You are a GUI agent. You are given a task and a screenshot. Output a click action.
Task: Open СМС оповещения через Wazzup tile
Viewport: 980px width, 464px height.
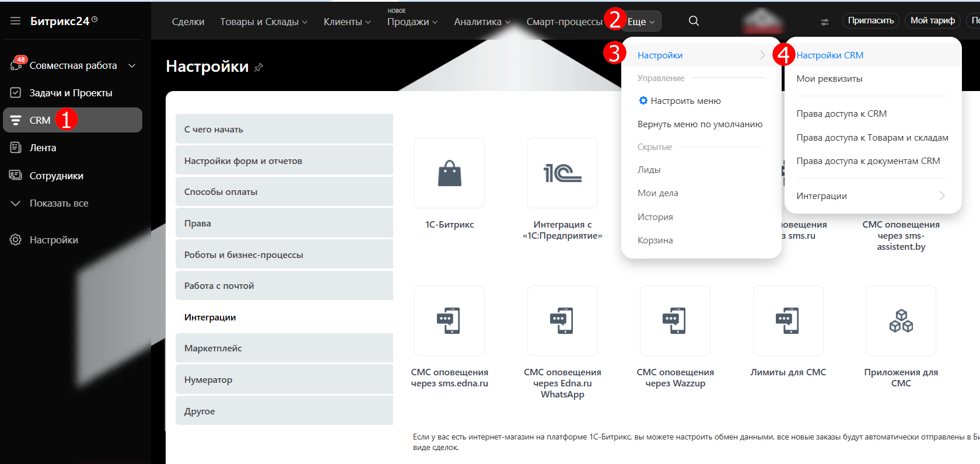(x=675, y=320)
